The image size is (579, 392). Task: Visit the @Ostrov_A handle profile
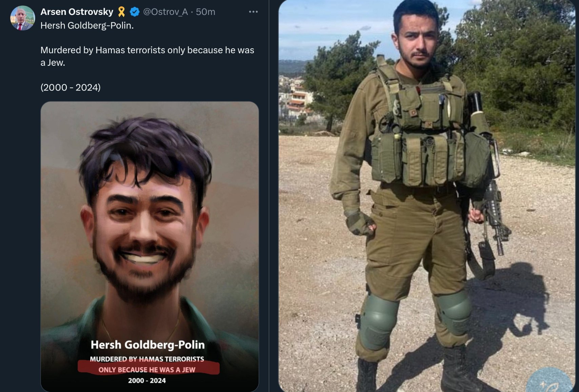(165, 12)
